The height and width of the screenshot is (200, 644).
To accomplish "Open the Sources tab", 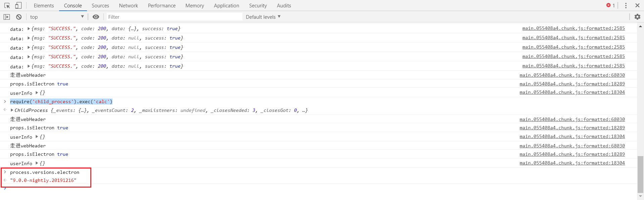I will coord(100,5).
